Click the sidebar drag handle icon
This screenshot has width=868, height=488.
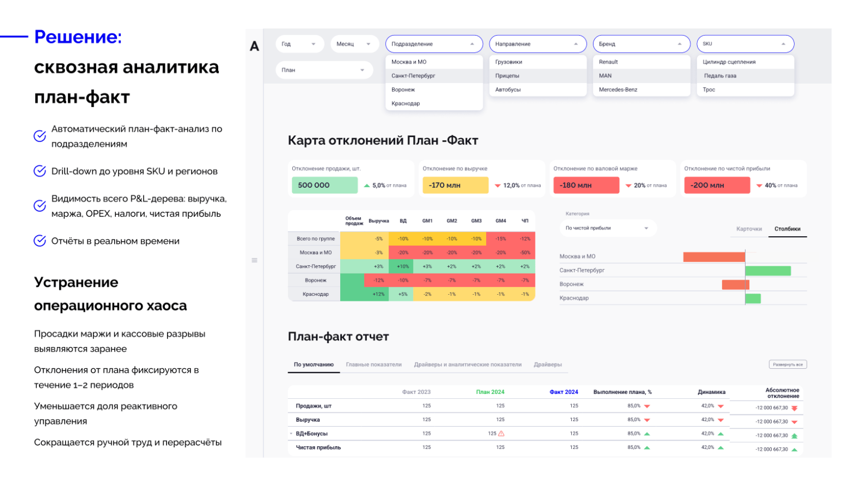click(254, 260)
